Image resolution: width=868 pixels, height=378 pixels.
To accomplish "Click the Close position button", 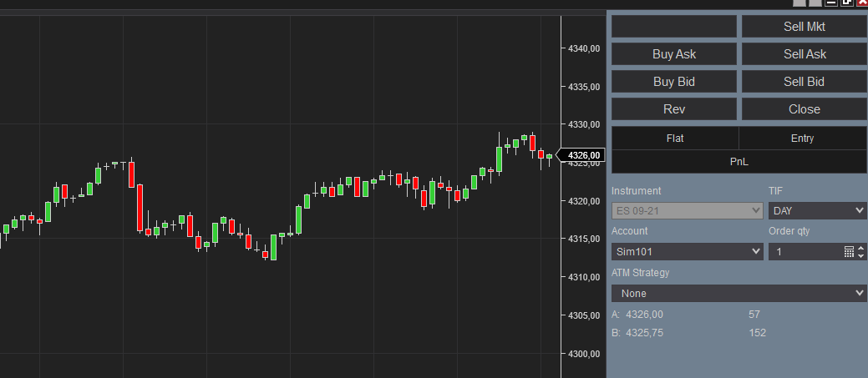I will (x=805, y=109).
